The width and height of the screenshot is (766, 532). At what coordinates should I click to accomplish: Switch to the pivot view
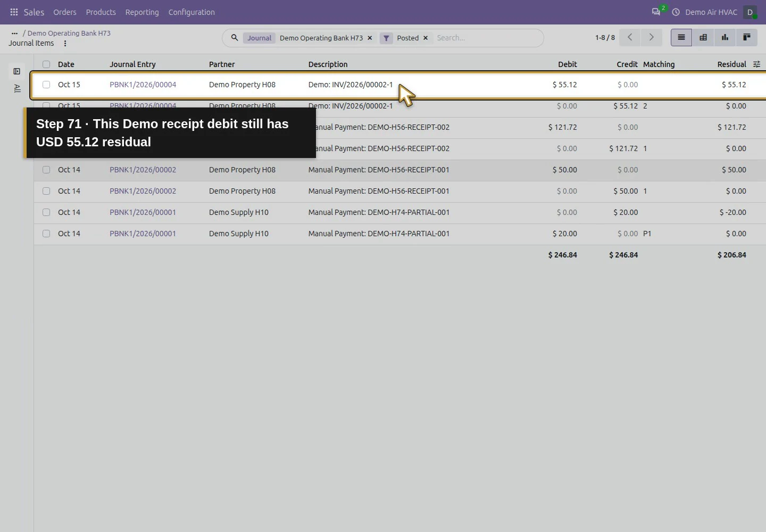coord(703,37)
